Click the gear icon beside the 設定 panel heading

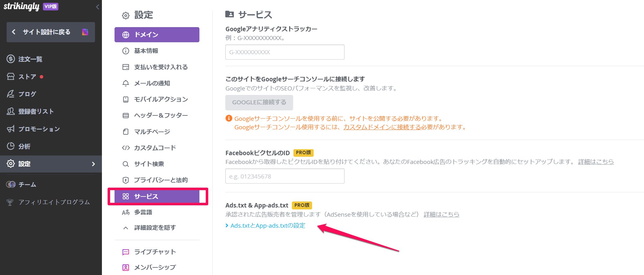[x=126, y=15]
